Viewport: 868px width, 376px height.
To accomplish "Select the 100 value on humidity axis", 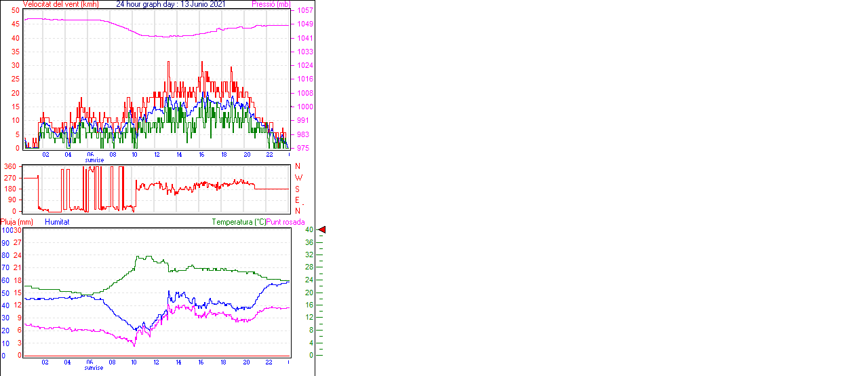I will click(6, 230).
